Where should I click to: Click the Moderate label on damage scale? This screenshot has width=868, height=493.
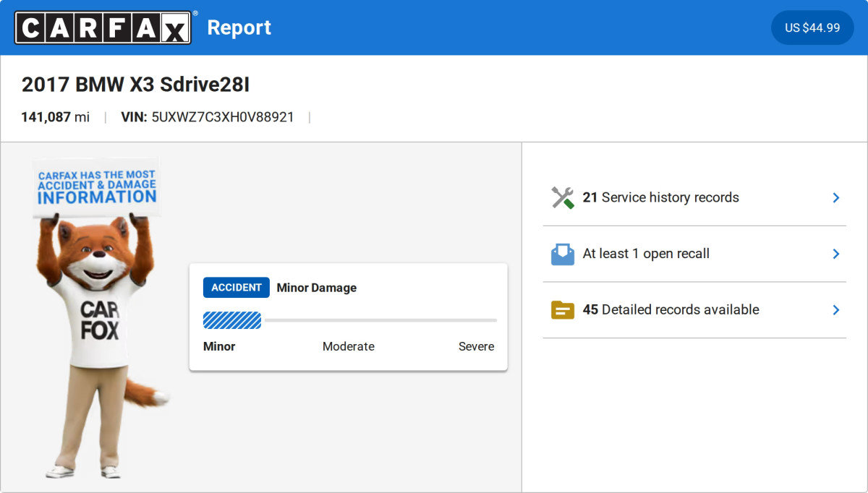click(x=348, y=346)
